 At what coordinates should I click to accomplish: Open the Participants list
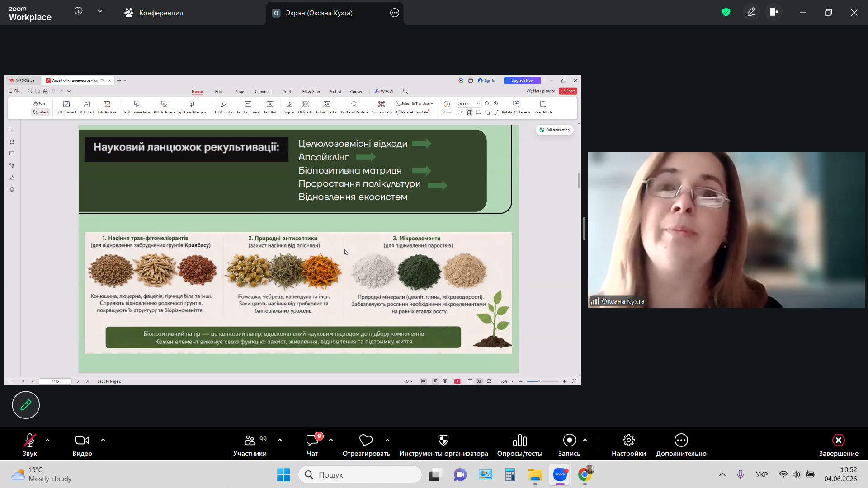coord(250,445)
